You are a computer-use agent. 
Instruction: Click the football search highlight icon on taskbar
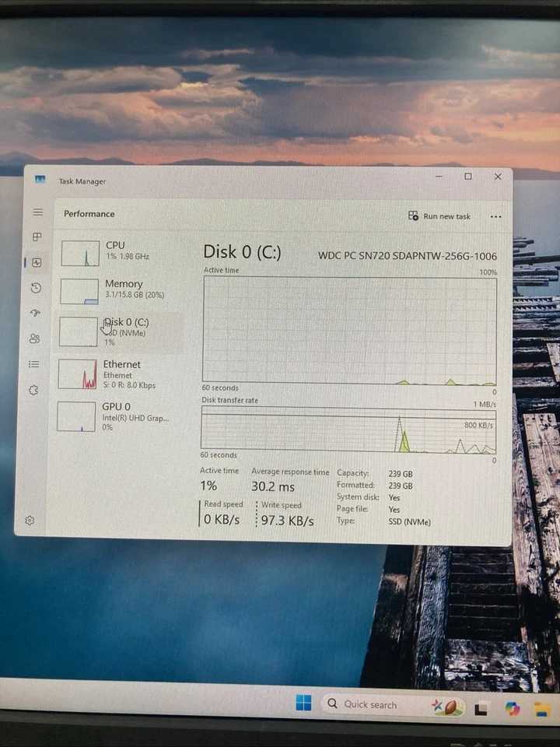click(x=449, y=707)
